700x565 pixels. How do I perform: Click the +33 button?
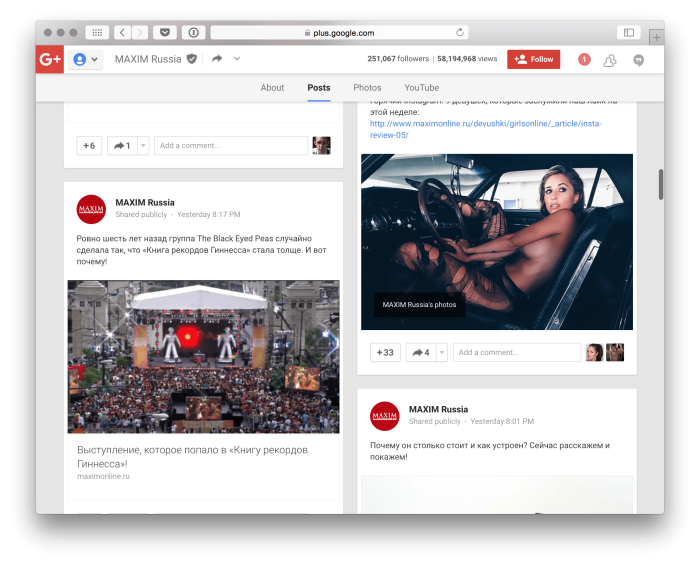click(385, 352)
